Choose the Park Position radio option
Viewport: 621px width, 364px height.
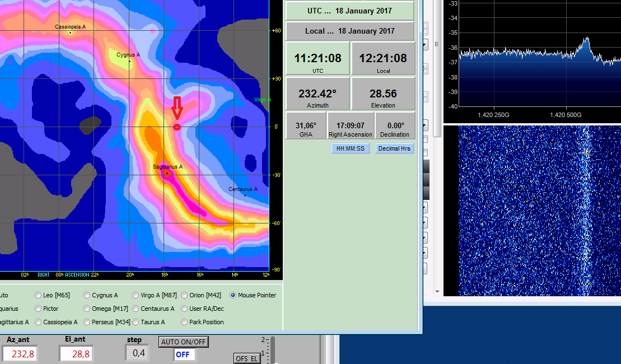coord(185,322)
